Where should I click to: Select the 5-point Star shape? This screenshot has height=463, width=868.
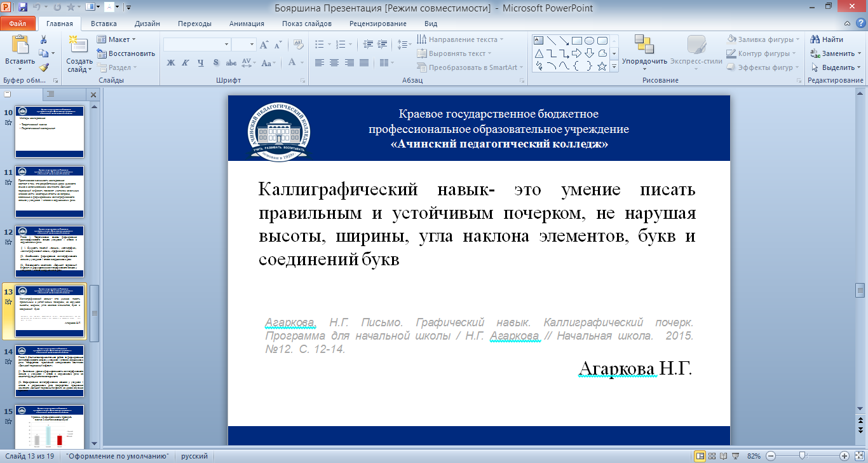tap(602, 66)
